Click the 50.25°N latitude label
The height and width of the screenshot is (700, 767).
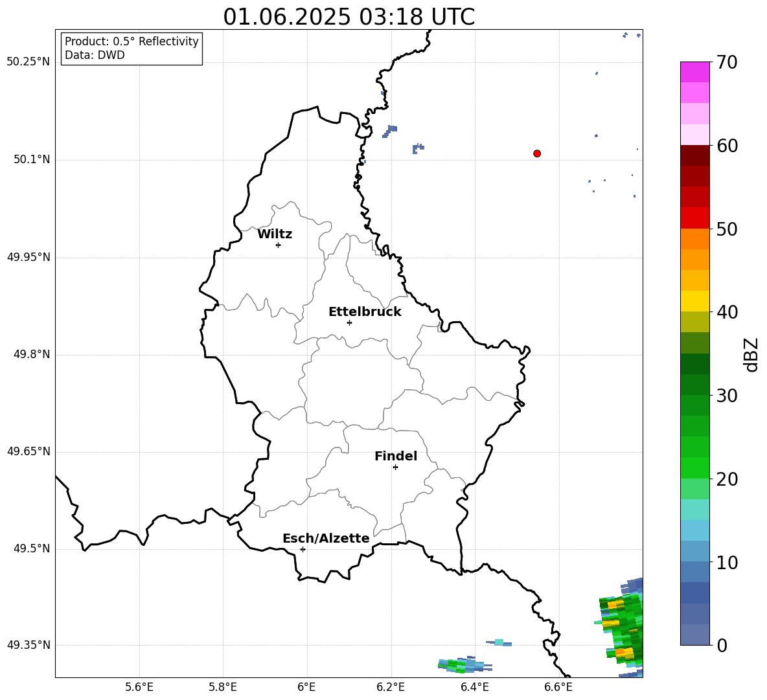pyautogui.click(x=29, y=62)
